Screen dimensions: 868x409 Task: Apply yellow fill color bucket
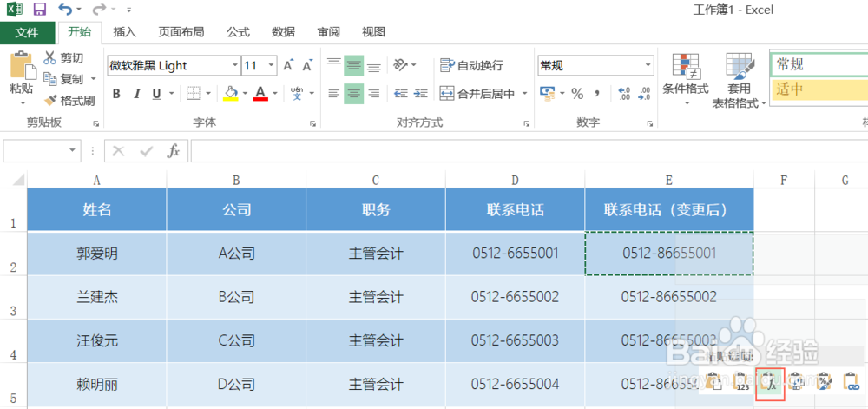pyautogui.click(x=231, y=93)
